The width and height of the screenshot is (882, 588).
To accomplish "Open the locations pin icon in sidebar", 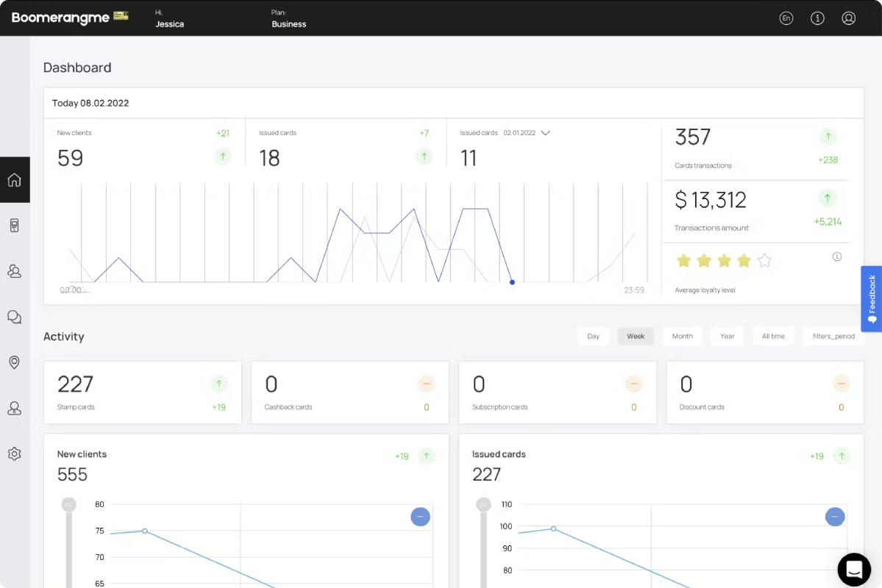I will pyautogui.click(x=15, y=362).
